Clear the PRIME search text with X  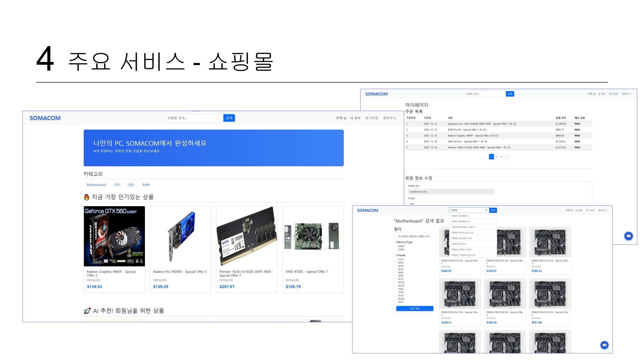point(486,210)
